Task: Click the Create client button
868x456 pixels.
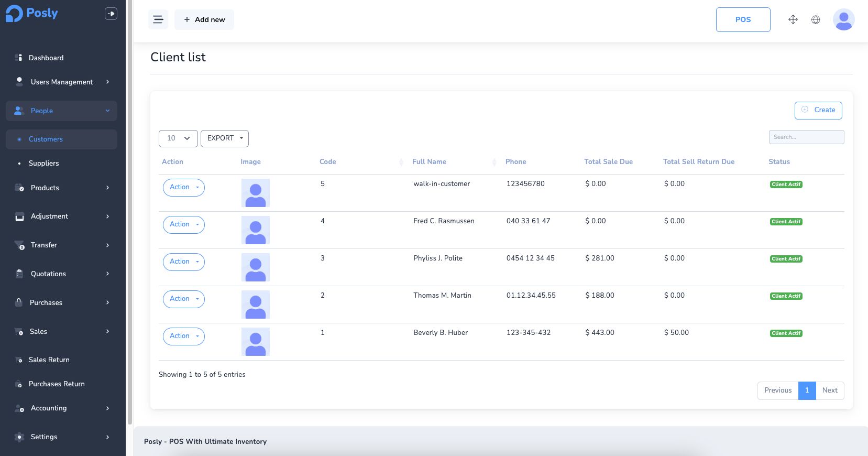Action: click(818, 110)
